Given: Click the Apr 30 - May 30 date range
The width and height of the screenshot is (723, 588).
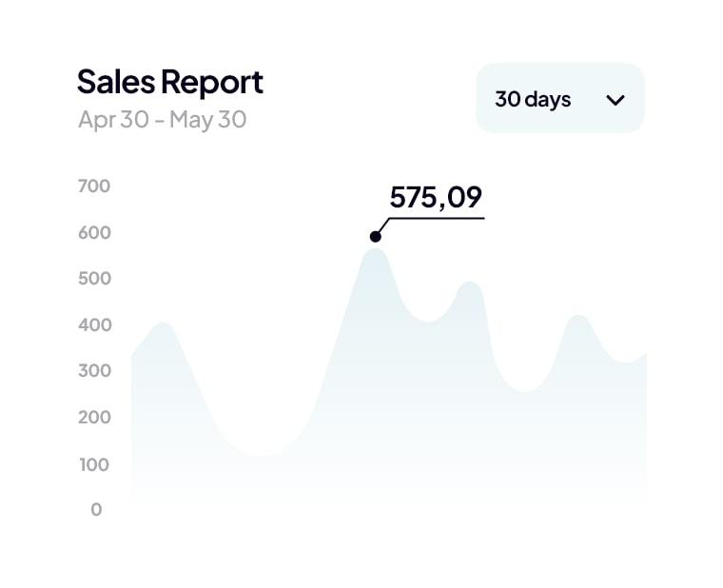Looking at the screenshot, I should [x=162, y=120].
